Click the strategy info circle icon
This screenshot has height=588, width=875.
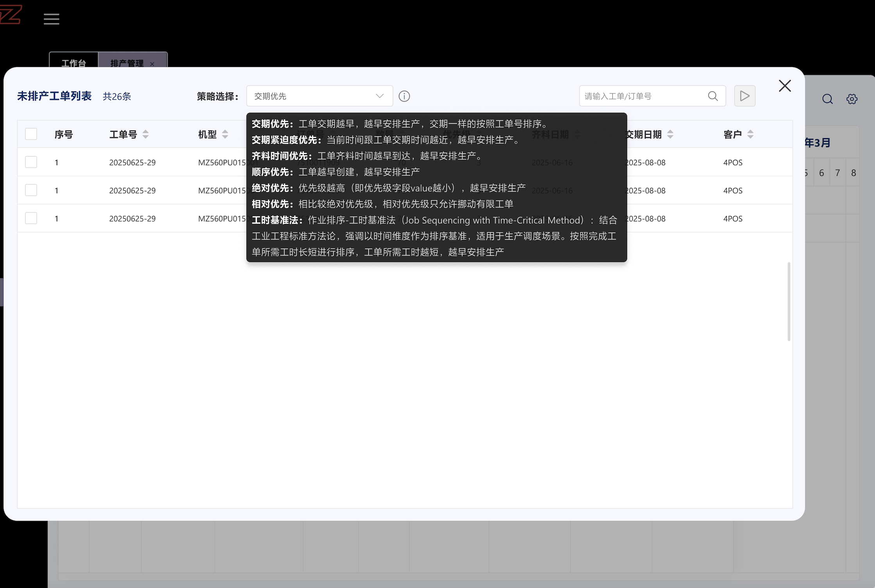(404, 96)
